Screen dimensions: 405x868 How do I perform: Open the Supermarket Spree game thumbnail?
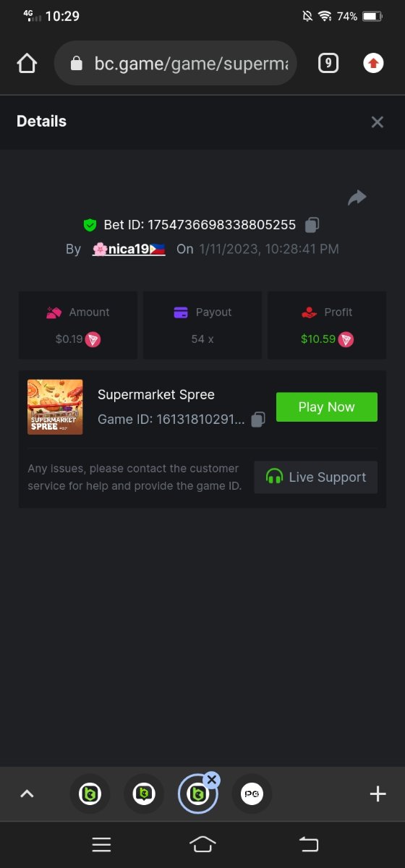55,407
